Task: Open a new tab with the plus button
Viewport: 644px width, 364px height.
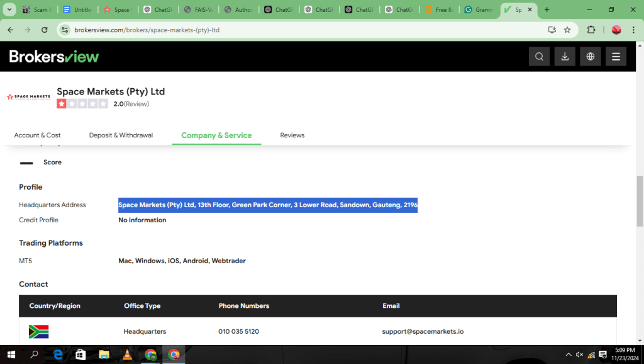Action: pyautogui.click(x=547, y=9)
